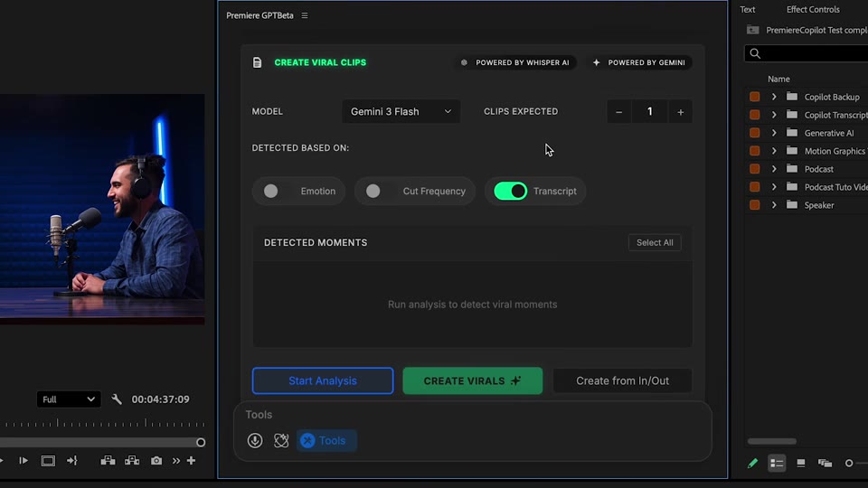868x488 pixels.
Task: Enable the Cut Frequency toggle
Action: (x=373, y=191)
